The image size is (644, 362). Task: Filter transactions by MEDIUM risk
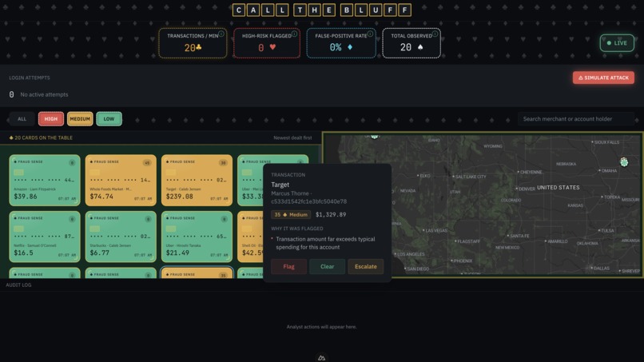(80, 119)
